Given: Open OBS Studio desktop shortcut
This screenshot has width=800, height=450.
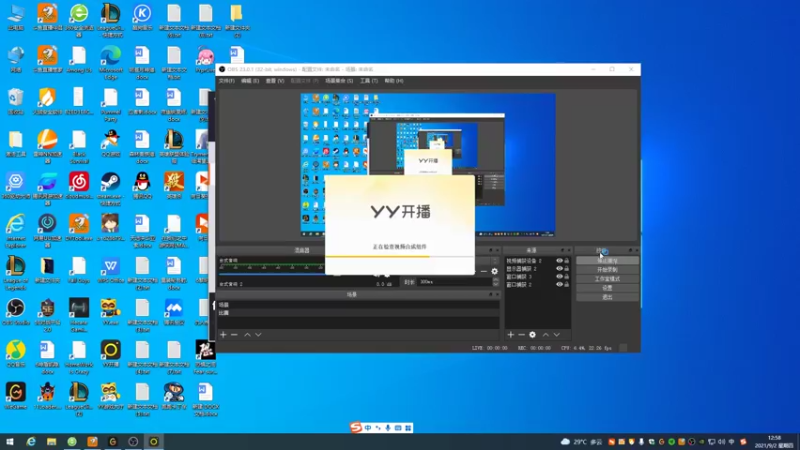Looking at the screenshot, I should (x=16, y=312).
